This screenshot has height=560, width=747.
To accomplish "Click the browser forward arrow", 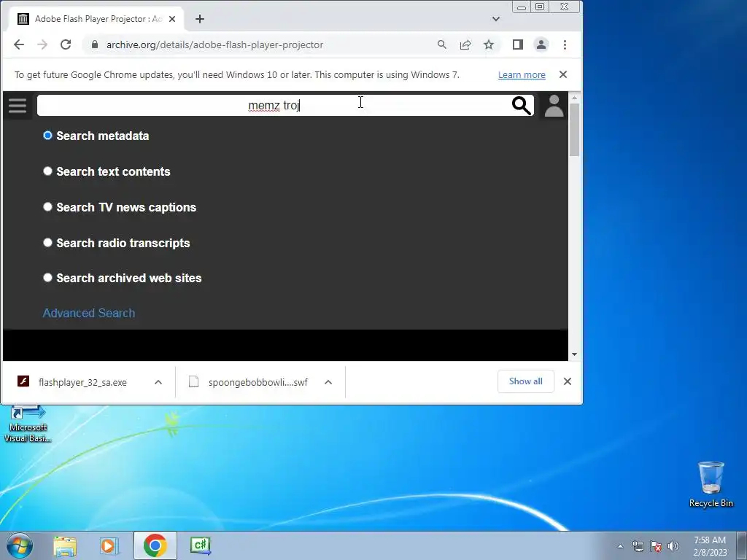I will point(42,44).
